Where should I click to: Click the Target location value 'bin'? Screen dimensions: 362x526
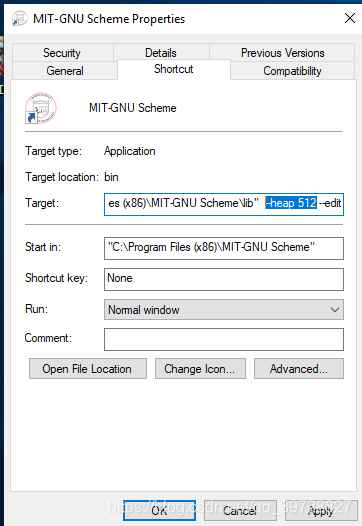pyautogui.click(x=111, y=177)
